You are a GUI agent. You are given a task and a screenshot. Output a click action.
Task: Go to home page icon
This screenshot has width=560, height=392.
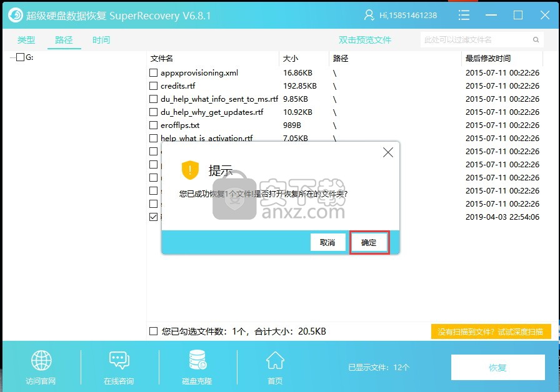(275, 360)
